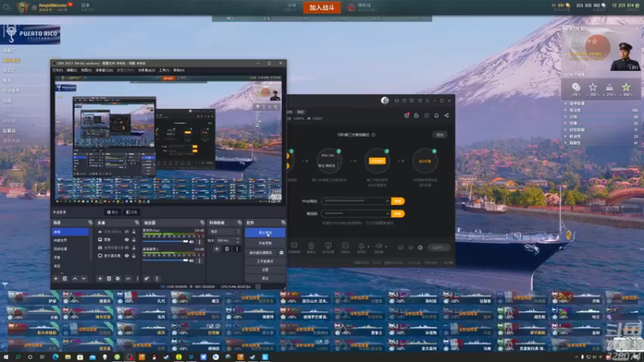Open camera tool in companion bottom toolbar

tap(311, 246)
